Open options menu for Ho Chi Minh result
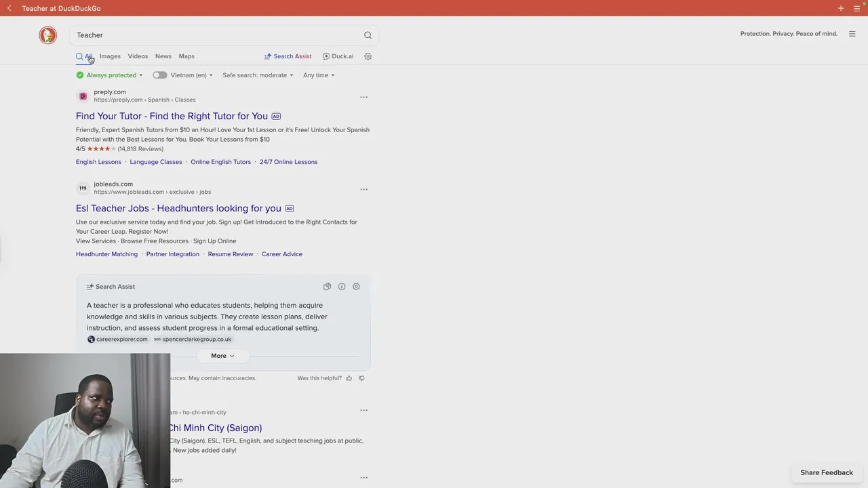 363,410
